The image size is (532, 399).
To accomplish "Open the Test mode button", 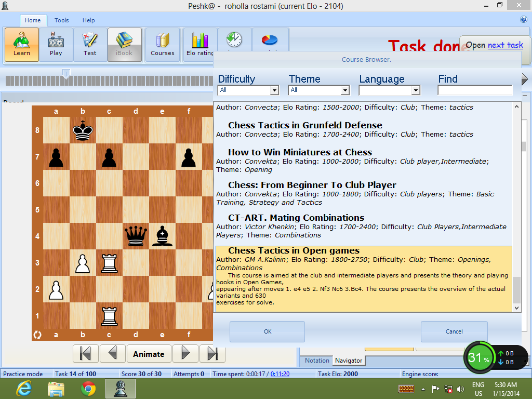I will click(90, 45).
